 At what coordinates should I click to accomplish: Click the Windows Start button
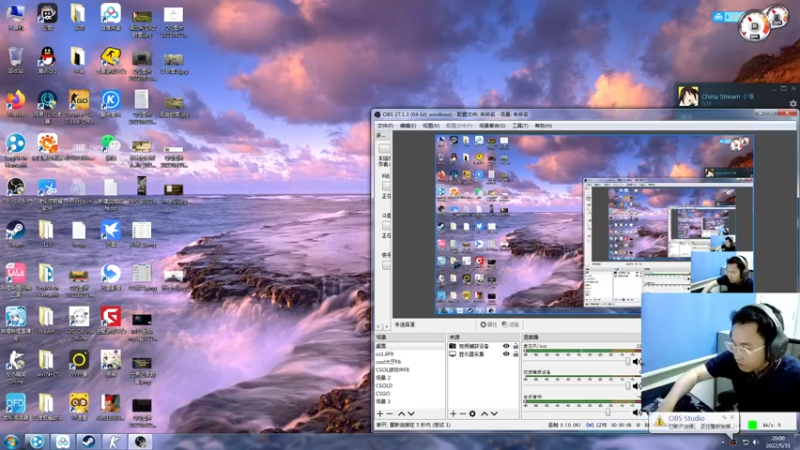(11, 442)
